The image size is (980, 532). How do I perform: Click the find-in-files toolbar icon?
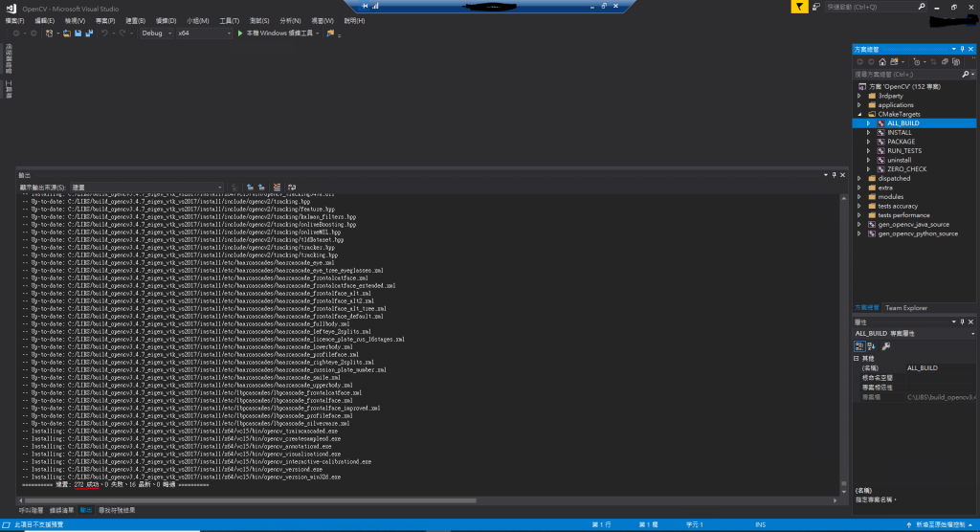(x=330, y=33)
